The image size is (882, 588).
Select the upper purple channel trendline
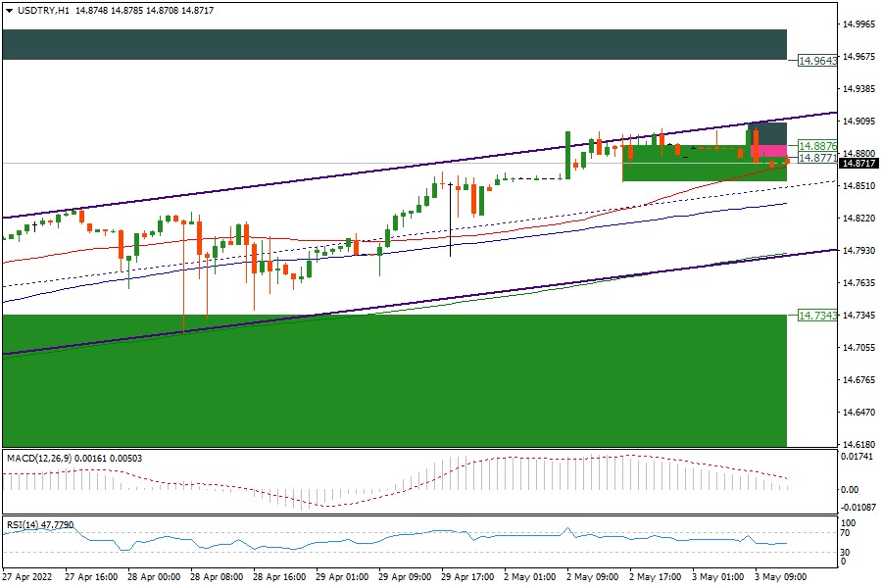coord(294,180)
